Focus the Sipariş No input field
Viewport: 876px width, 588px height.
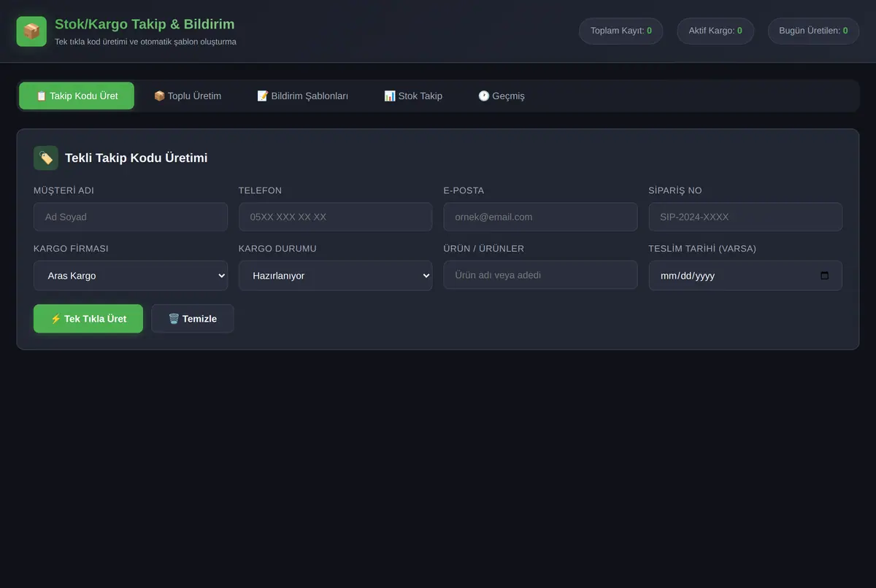pos(745,217)
